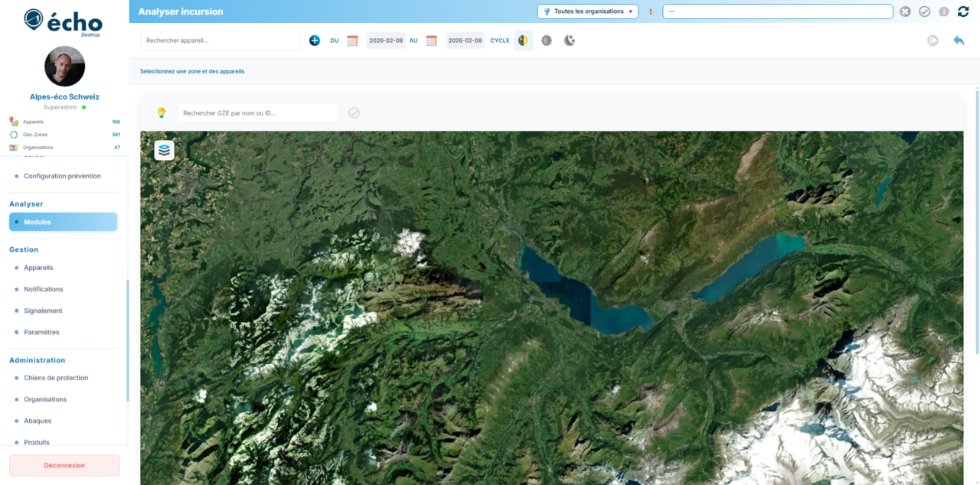This screenshot has width=980, height=485.
Task: Open the top header selection field
Action: point(777,11)
